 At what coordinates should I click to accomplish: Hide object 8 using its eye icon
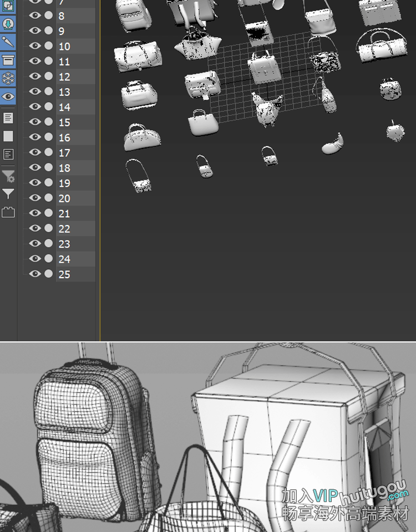[34, 16]
